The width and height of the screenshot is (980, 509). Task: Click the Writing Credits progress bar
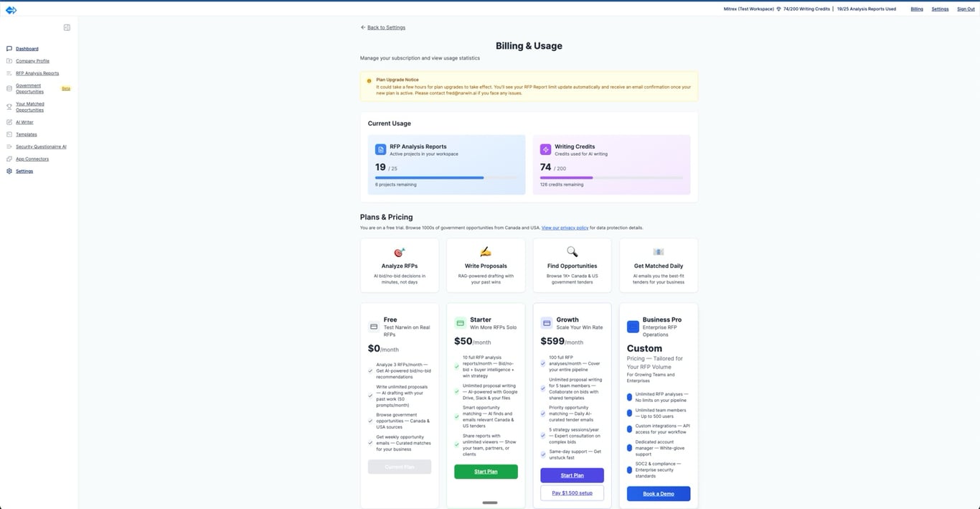(612, 177)
